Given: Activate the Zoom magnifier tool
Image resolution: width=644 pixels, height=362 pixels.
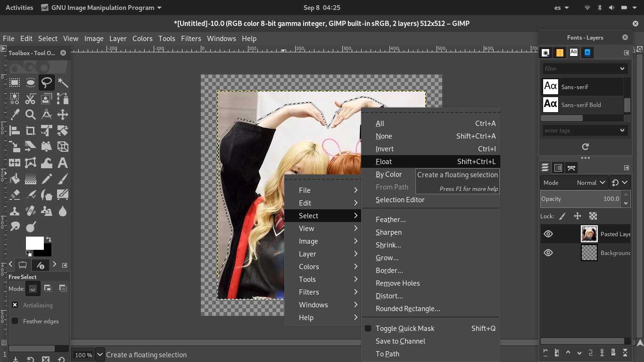Looking at the screenshot, I should click(31, 115).
